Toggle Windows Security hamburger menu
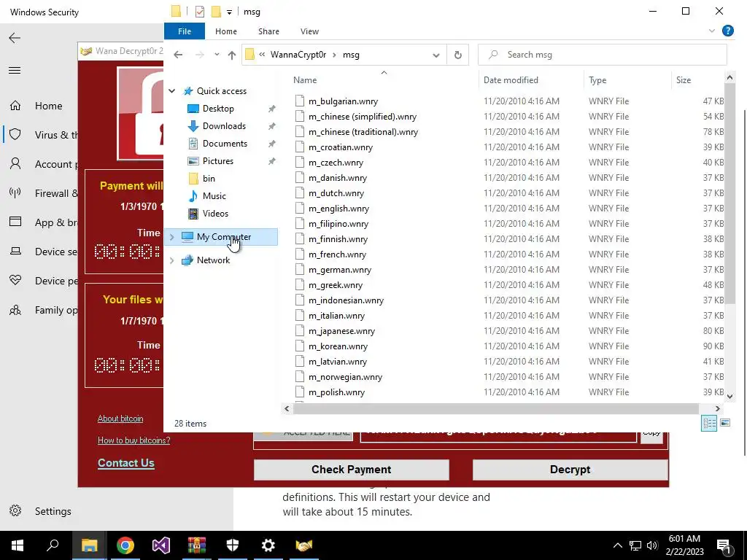This screenshot has width=747, height=560. [15, 71]
